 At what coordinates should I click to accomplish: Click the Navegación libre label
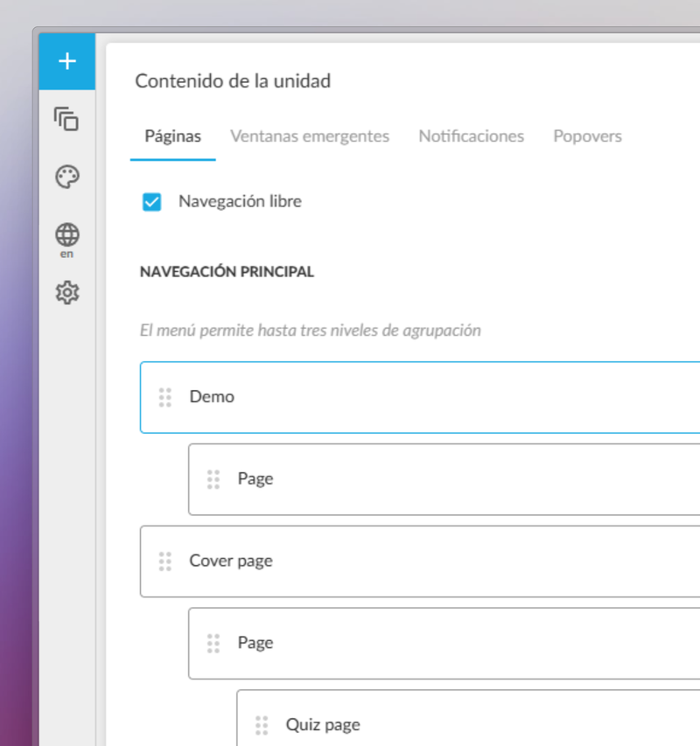pos(240,202)
